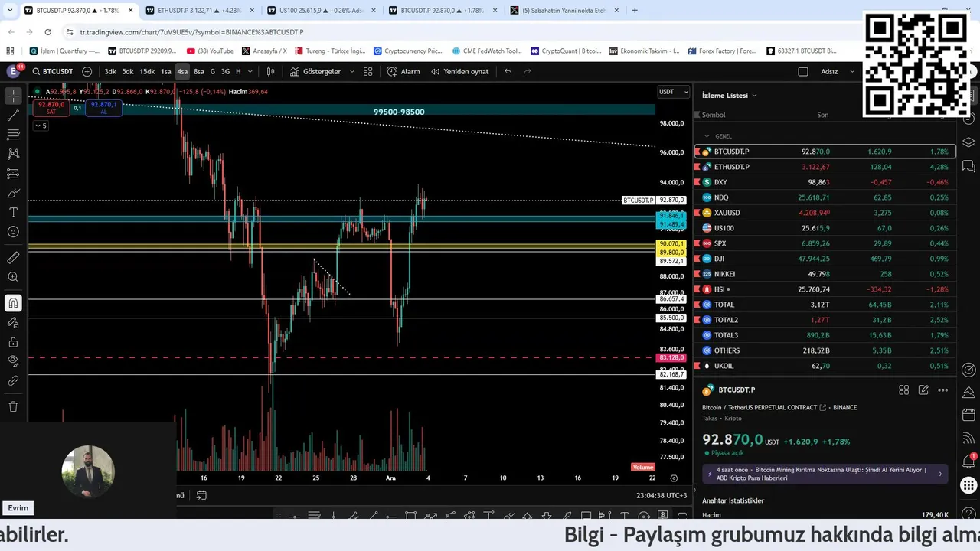Switch to the 15dk timeframe
The width and height of the screenshot is (980, 551).
(x=147, y=71)
